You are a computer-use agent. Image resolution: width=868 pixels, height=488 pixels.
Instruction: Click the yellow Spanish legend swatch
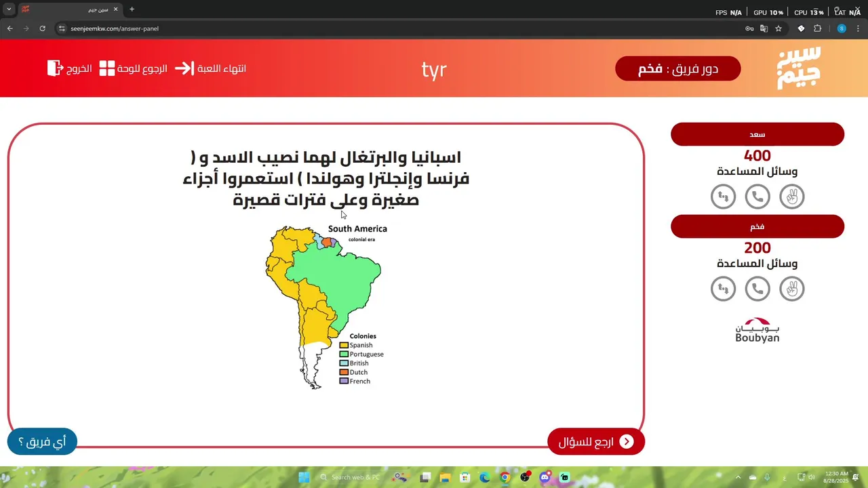[x=344, y=345]
